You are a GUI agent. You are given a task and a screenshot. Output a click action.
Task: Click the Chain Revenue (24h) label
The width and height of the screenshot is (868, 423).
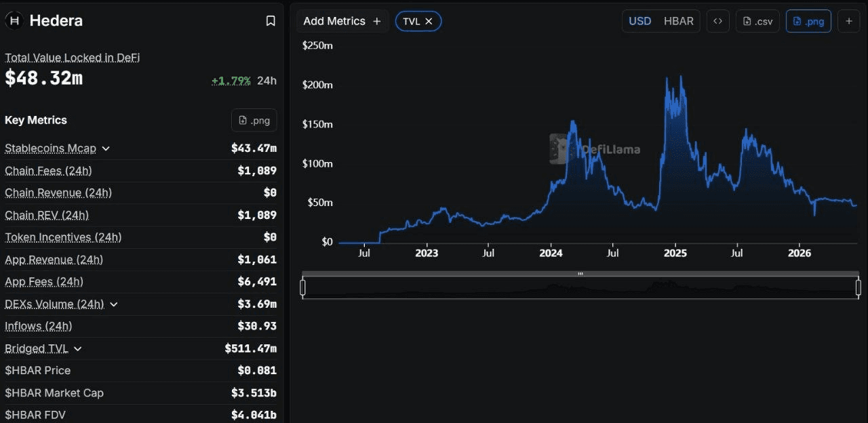click(x=58, y=193)
